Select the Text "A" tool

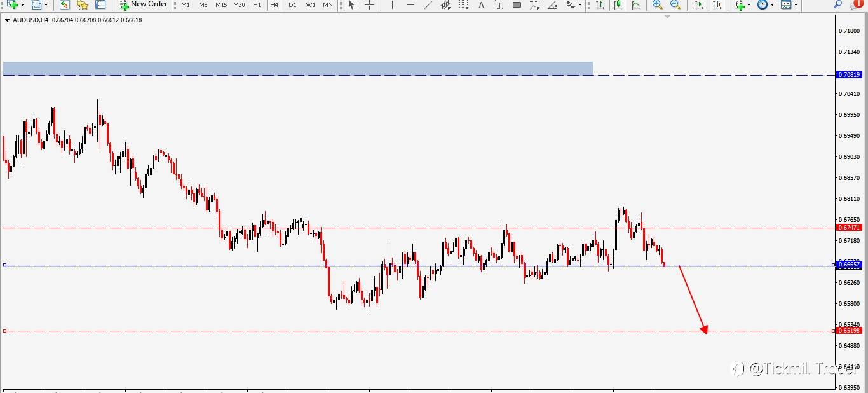[x=481, y=4]
